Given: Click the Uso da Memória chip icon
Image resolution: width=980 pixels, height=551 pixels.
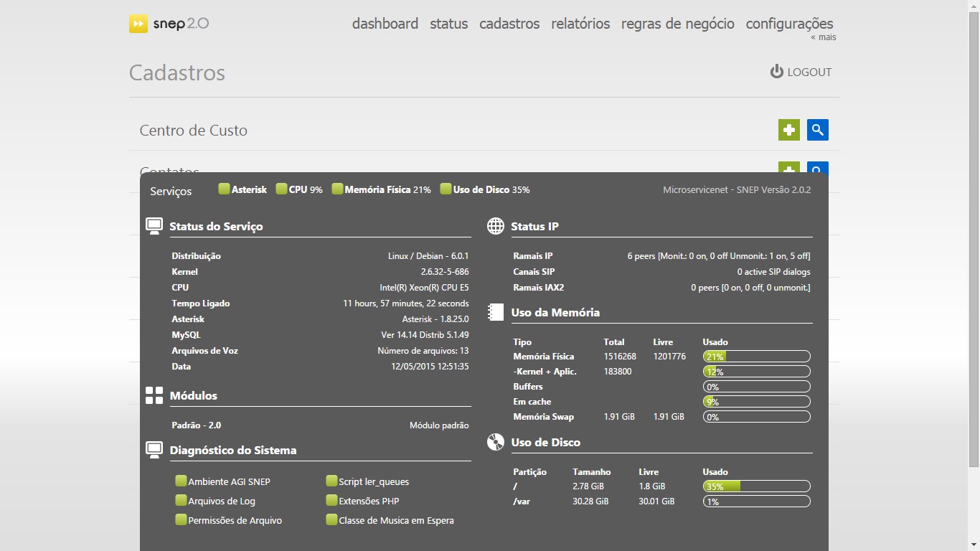Looking at the screenshot, I should 496,312.
